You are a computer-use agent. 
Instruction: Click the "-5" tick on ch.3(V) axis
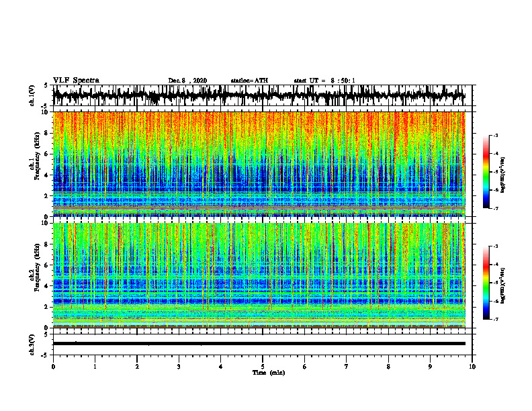[x=46, y=355]
